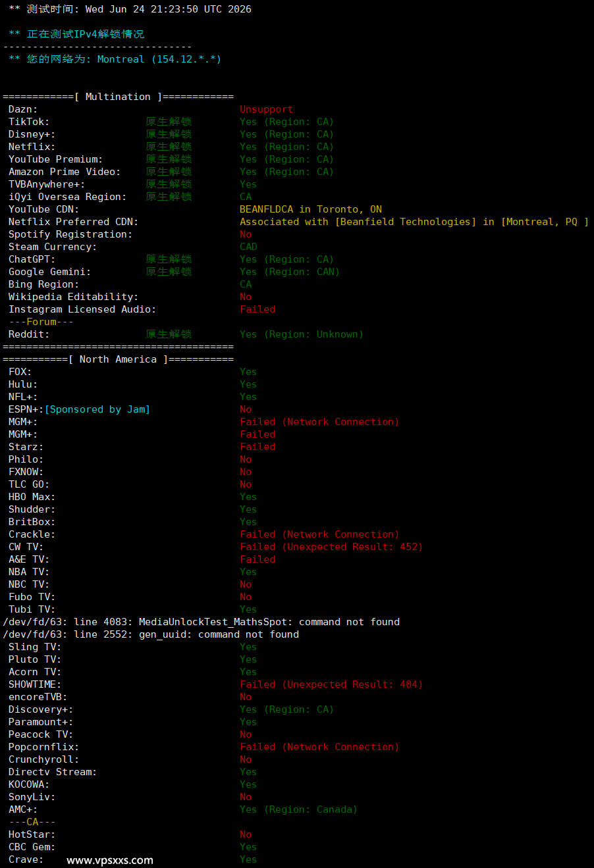The height and width of the screenshot is (868, 594).
Task: Click the "TikTok:" label
Action: pyautogui.click(x=29, y=122)
